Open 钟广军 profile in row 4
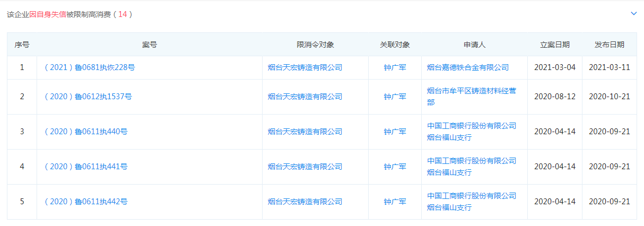Viewport: 644px width, 226px height. click(x=395, y=167)
